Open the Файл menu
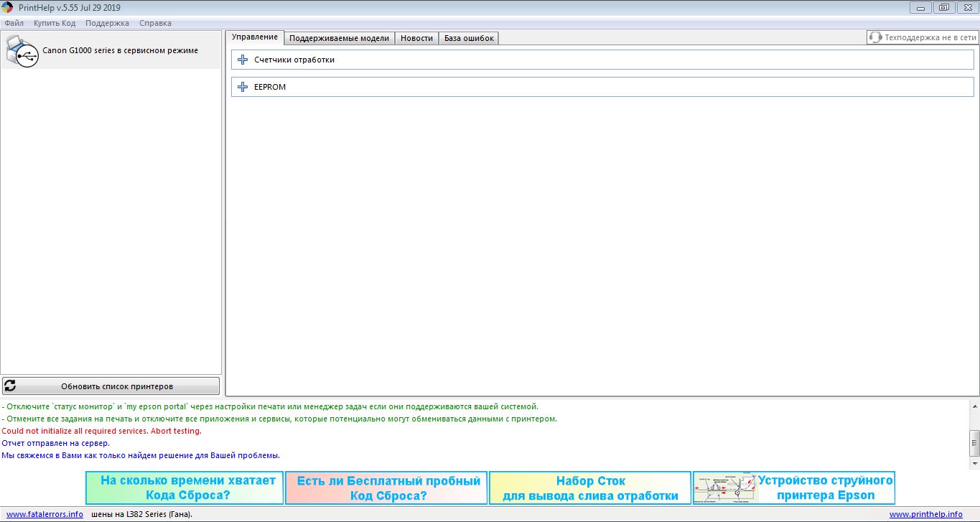Screen dimensions: 980x522 click(14, 23)
